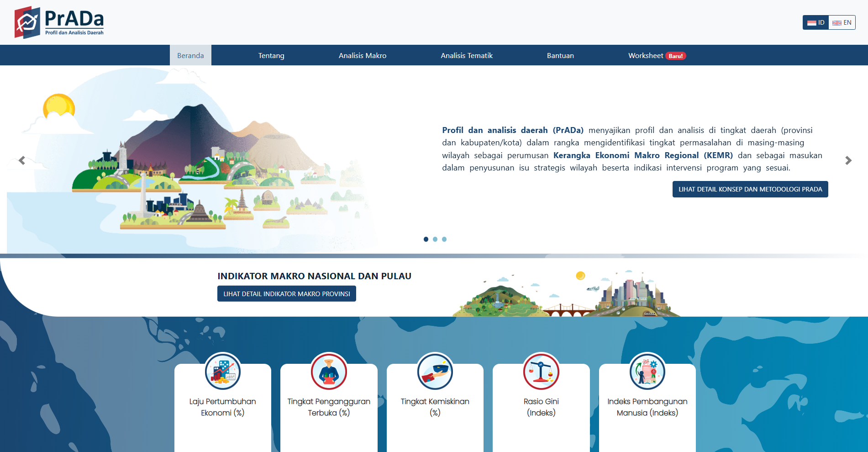Go to the Tentang page
Viewport: 868px width, 452px height.
pyautogui.click(x=271, y=55)
